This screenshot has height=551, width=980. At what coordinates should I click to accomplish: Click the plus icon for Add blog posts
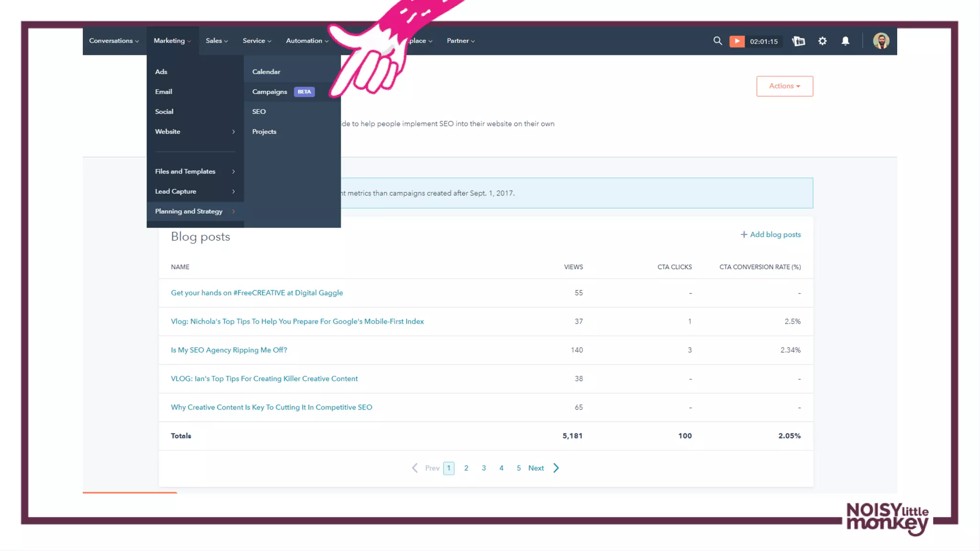(744, 234)
